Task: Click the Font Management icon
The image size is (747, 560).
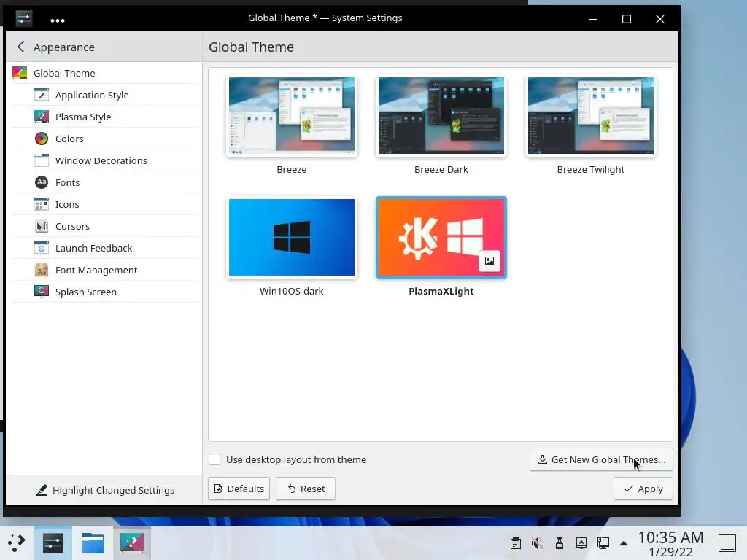Action: coord(42,270)
